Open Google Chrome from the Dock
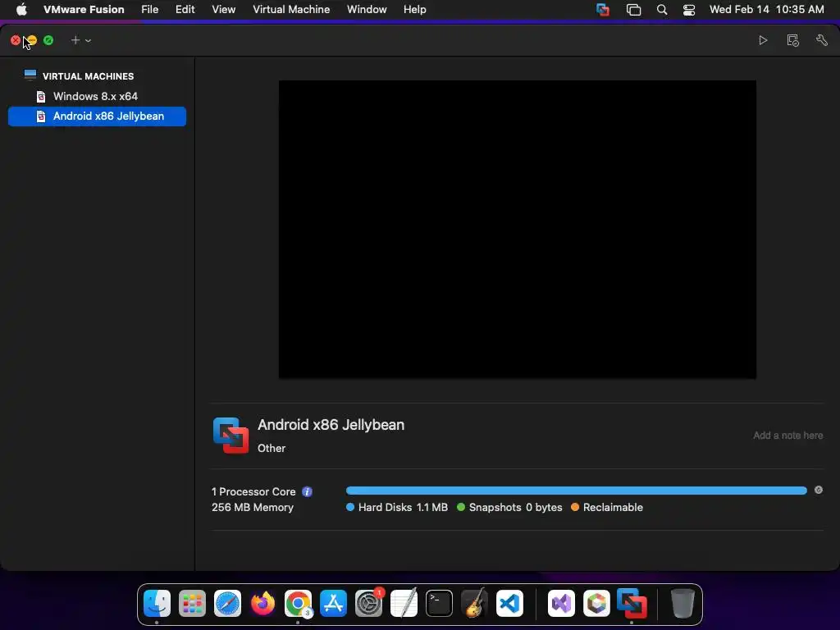This screenshot has width=840, height=630. pos(299,604)
